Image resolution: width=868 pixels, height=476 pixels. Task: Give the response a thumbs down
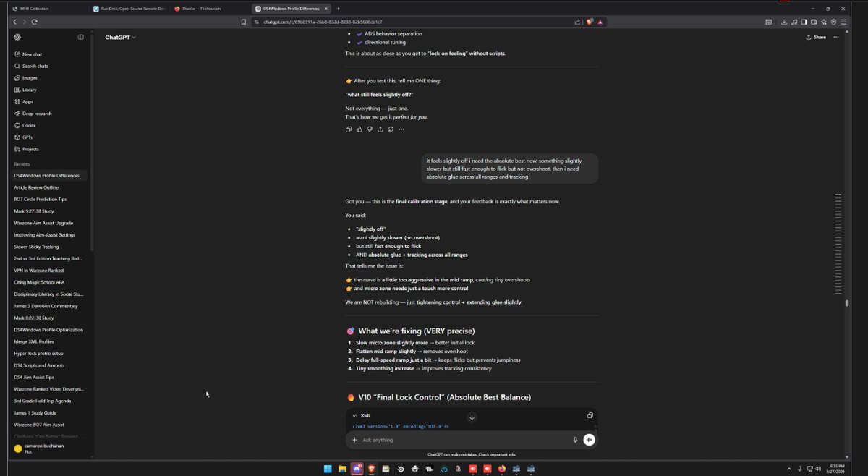(370, 129)
